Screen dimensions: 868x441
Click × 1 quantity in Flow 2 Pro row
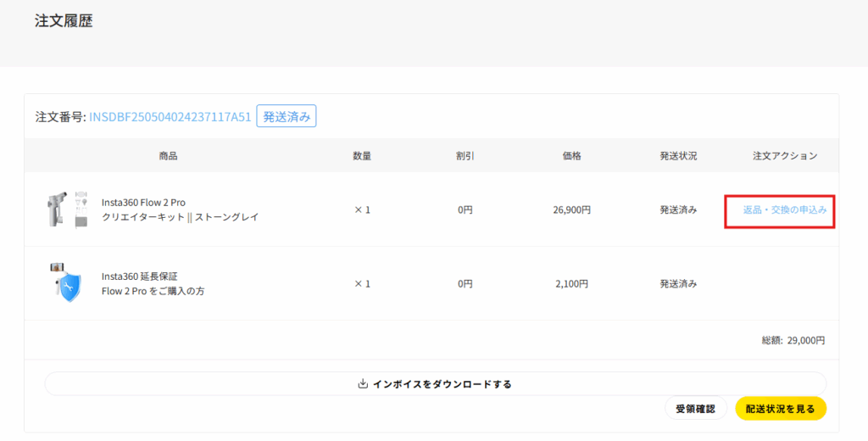point(362,210)
